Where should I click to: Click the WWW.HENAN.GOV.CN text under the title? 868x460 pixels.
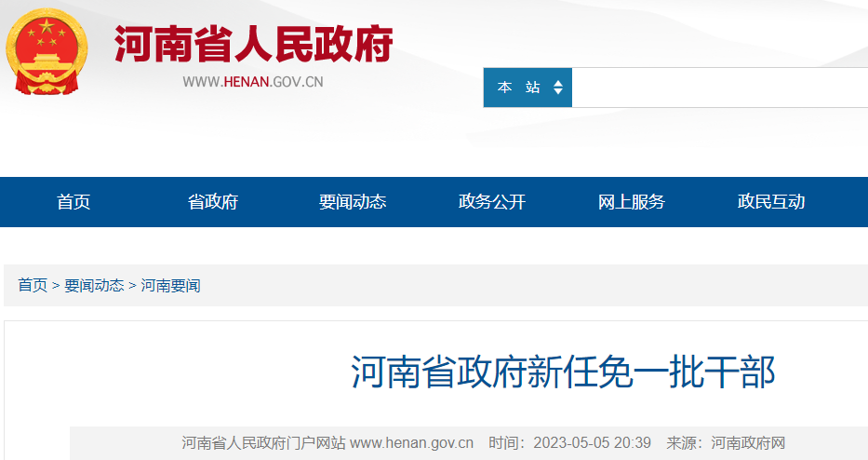[x=253, y=82]
